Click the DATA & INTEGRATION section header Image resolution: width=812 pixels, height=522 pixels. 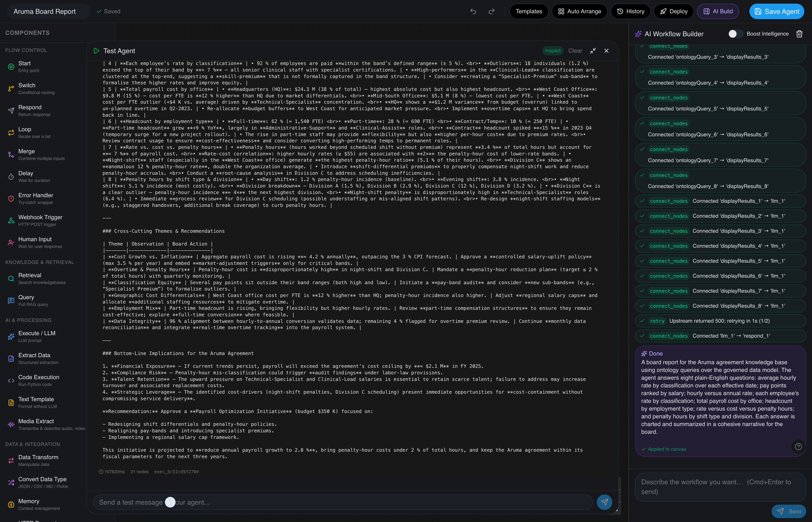coord(33,444)
